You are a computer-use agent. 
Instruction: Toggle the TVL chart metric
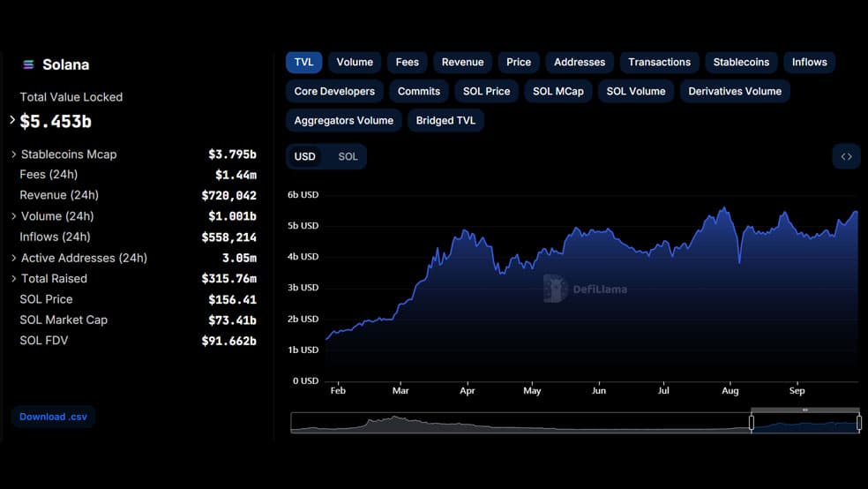(x=304, y=62)
